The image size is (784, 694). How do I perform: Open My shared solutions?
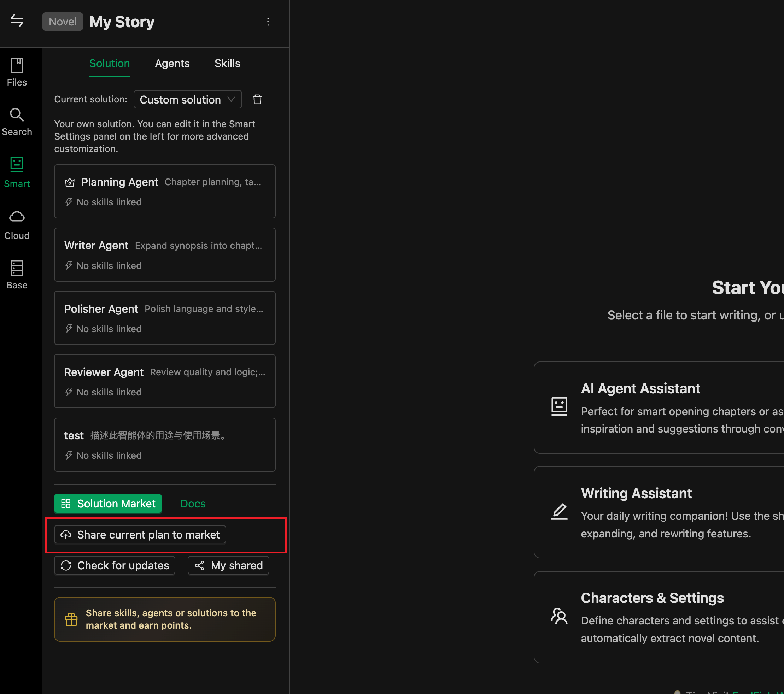click(229, 565)
